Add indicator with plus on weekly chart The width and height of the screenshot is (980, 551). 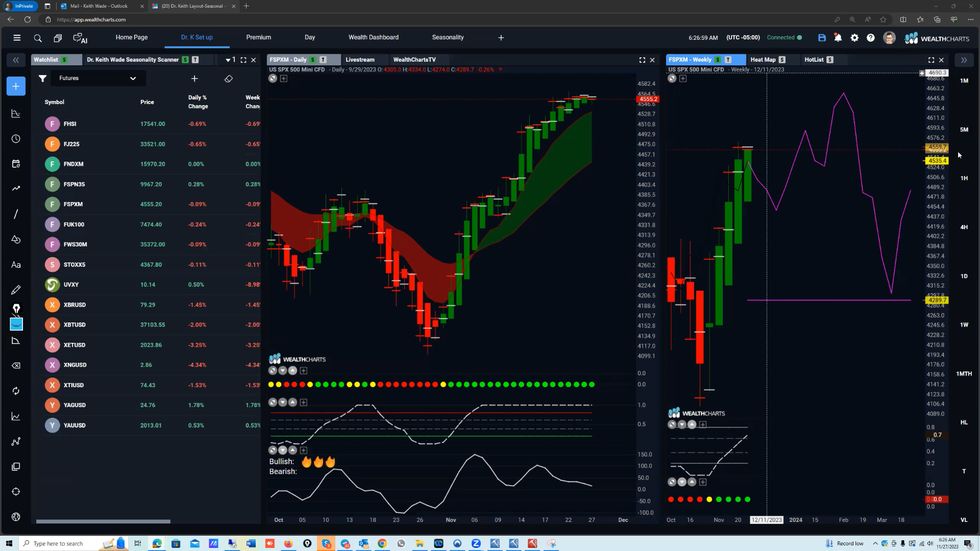[x=683, y=79]
